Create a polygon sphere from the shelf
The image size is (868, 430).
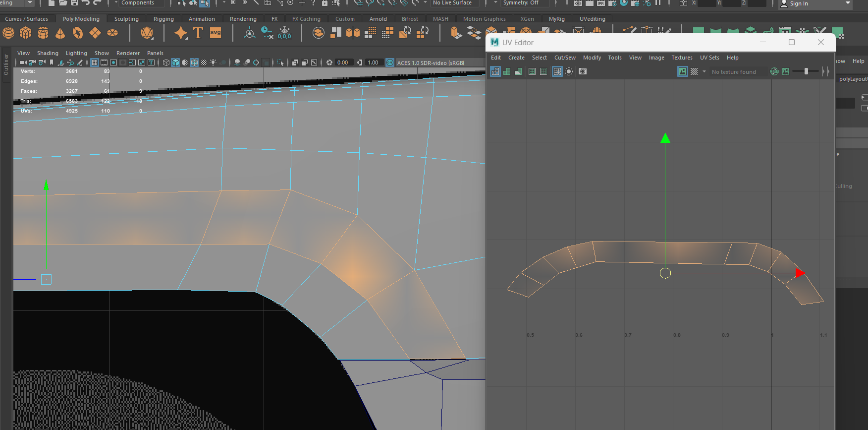pyautogui.click(x=8, y=33)
